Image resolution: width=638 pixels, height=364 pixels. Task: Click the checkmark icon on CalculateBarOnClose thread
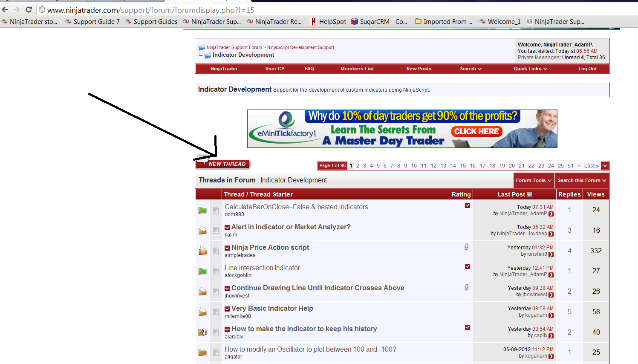[x=468, y=205]
